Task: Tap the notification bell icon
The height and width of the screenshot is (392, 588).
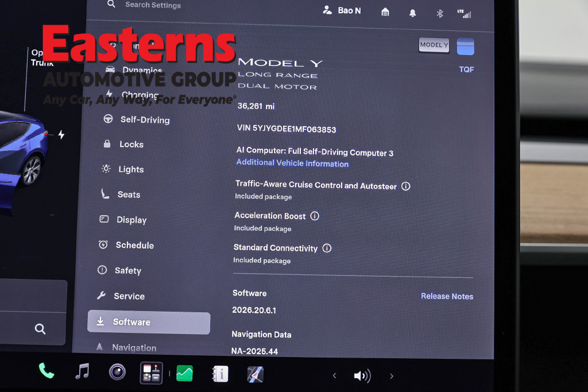Action: (x=412, y=13)
